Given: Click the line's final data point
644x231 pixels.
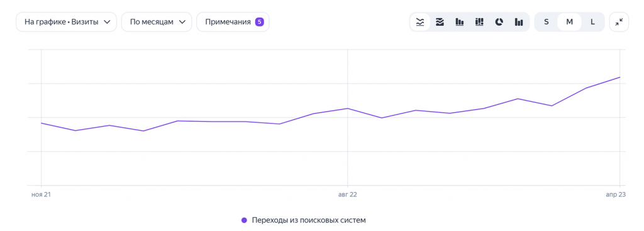Looking at the screenshot, I should click(x=619, y=77).
